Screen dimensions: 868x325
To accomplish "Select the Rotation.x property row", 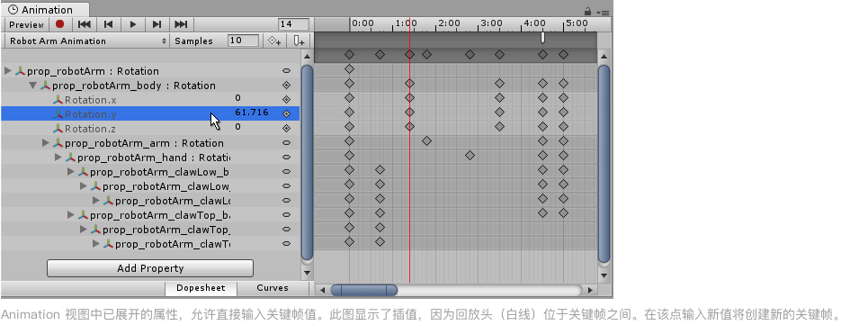I will (x=150, y=100).
